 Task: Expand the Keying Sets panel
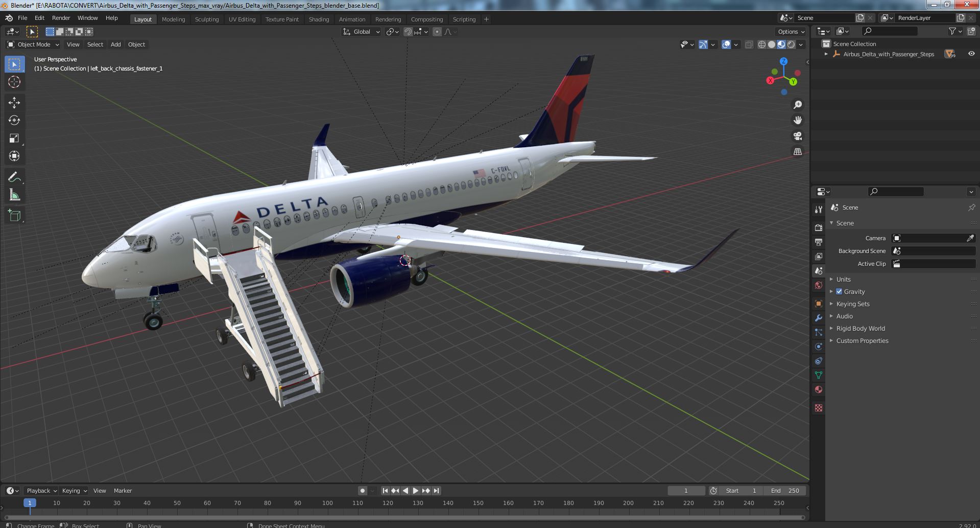click(x=853, y=304)
